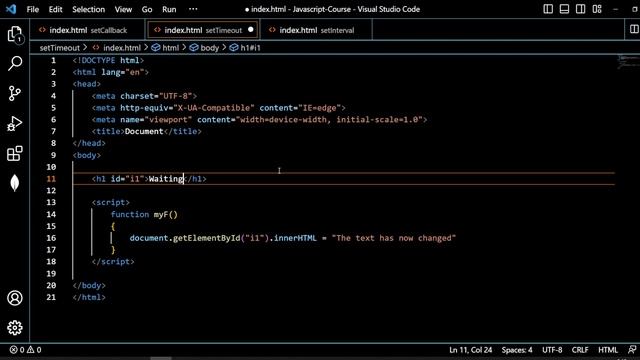The width and height of the screenshot is (640, 360).
Task: Click line number 1 in gutter
Action: click(x=53, y=60)
